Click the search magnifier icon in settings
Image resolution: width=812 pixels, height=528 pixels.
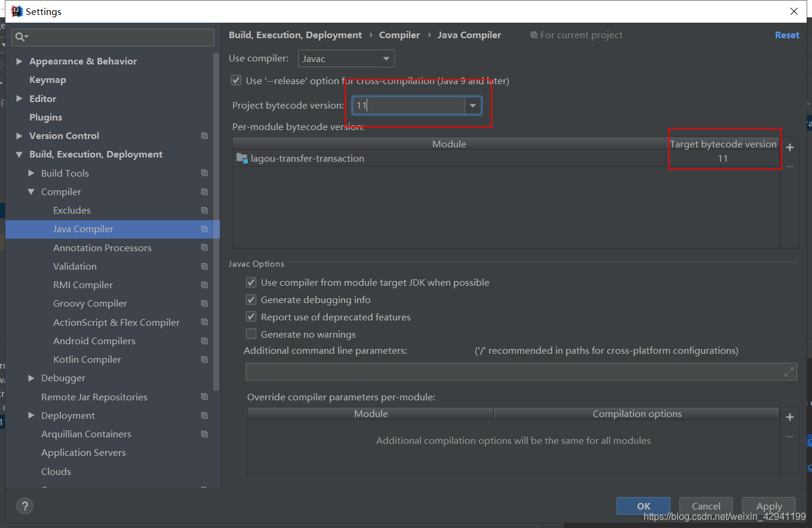[x=21, y=37]
